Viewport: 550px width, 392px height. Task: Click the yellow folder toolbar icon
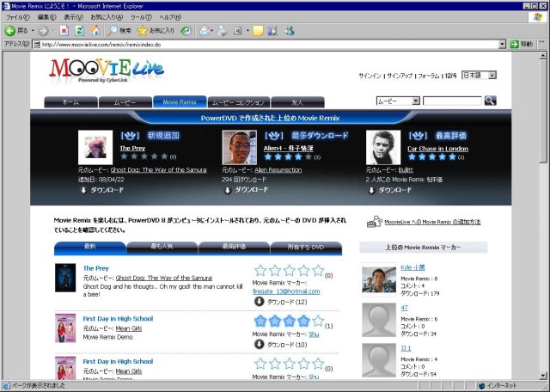tap(258, 31)
